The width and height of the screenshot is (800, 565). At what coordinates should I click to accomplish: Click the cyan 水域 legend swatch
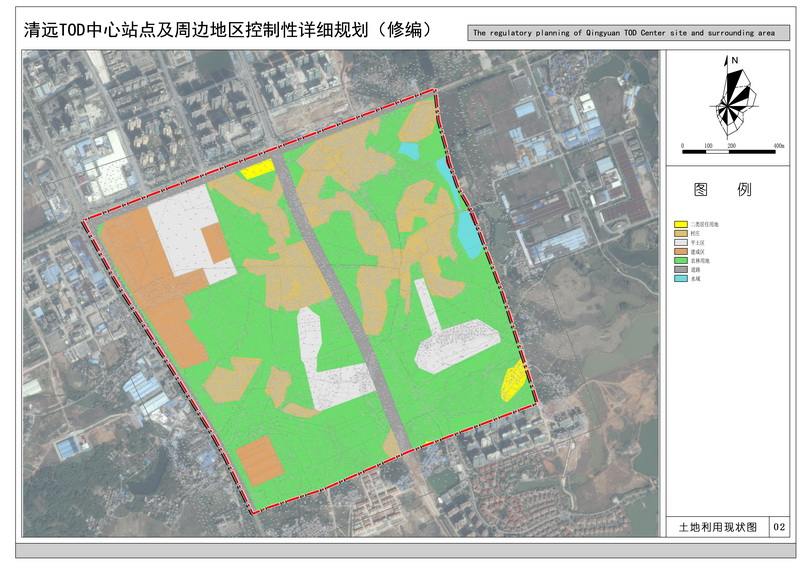coord(681,279)
